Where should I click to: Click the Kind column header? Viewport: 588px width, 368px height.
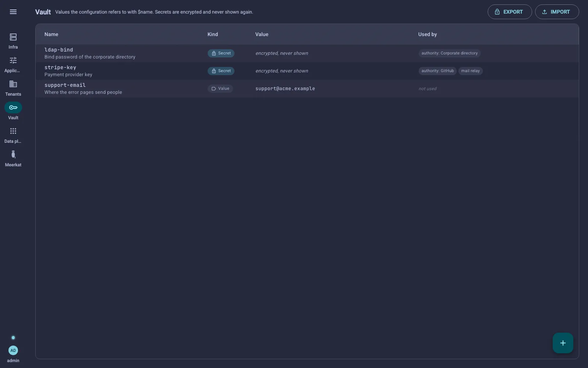[213, 34]
